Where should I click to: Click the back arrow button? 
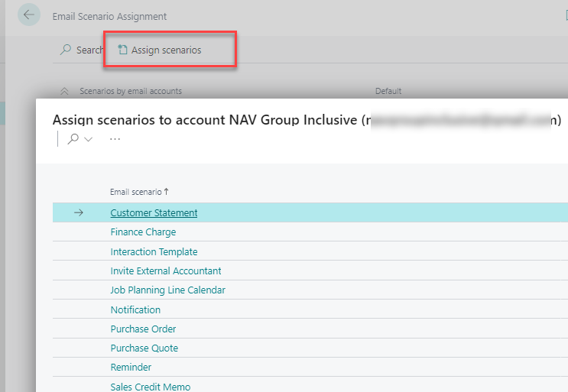(29, 15)
